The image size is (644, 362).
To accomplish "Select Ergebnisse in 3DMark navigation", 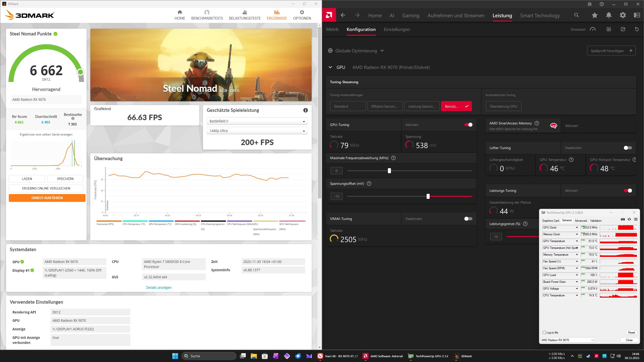I will (x=277, y=15).
